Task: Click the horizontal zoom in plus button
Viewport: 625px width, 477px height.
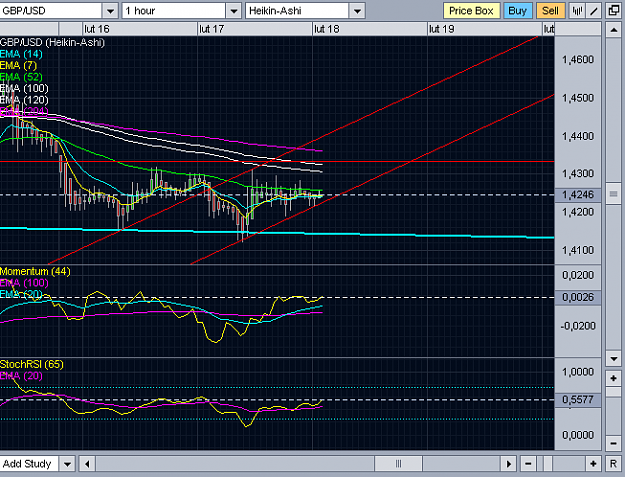Action: point(594,464)
